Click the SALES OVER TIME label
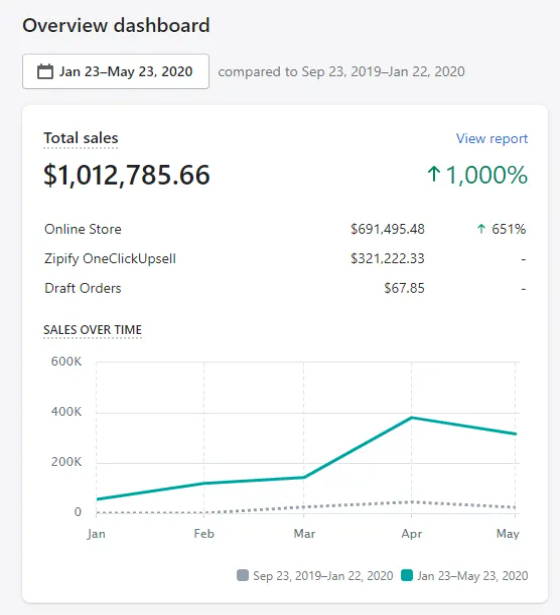560x615 pixels. pyautogui.click(x=93, y=329)
